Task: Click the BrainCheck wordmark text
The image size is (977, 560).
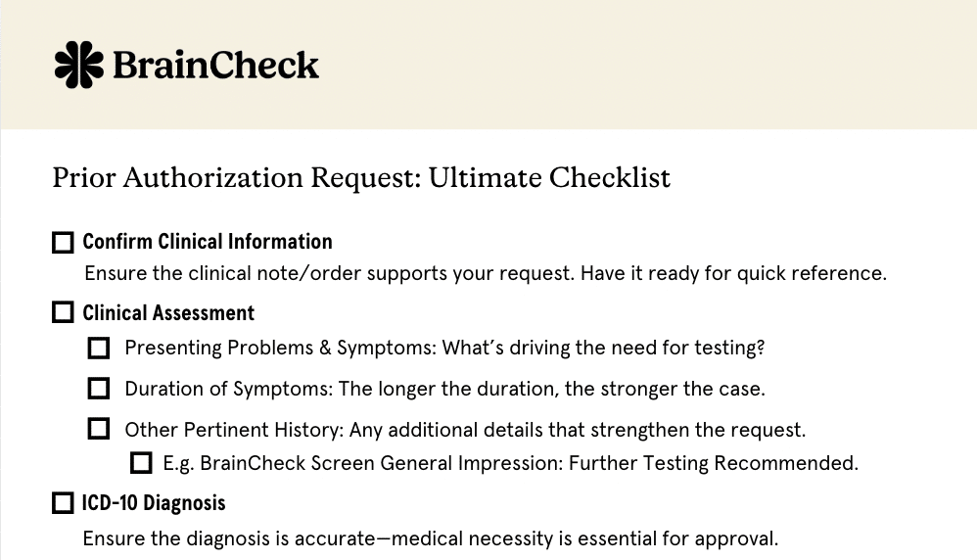Action: (x=215, y=66)
